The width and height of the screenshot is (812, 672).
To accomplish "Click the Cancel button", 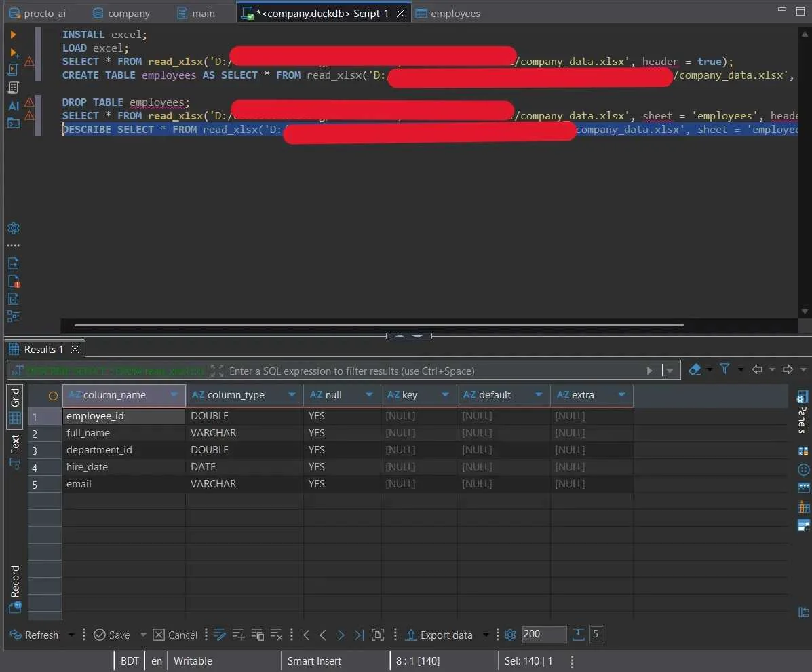I will coord(175,635).
